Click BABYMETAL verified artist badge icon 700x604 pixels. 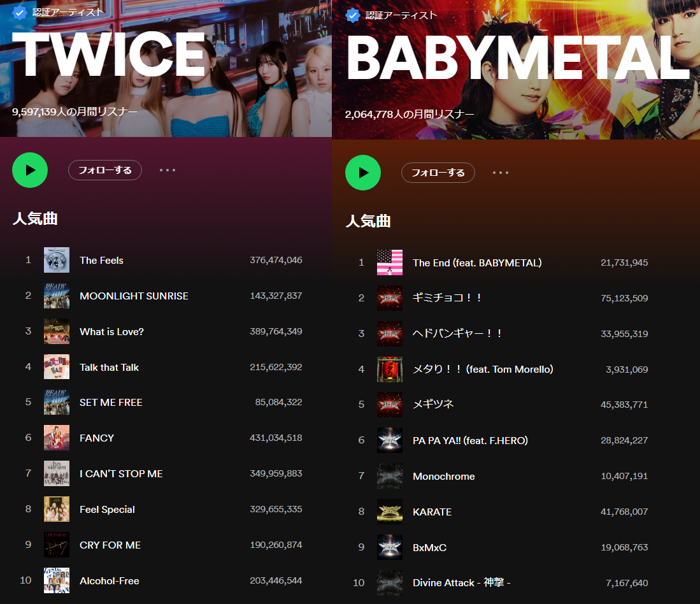(x=353, y=15)
